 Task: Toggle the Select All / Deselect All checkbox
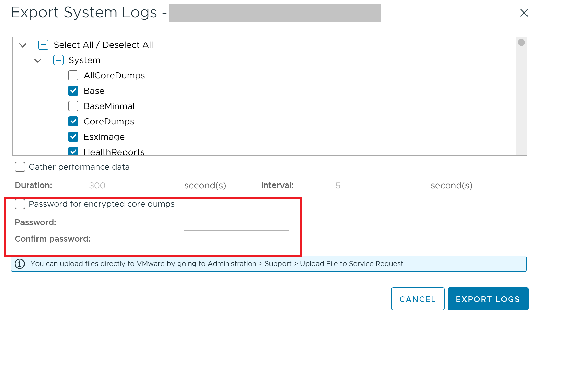[43, 45]
